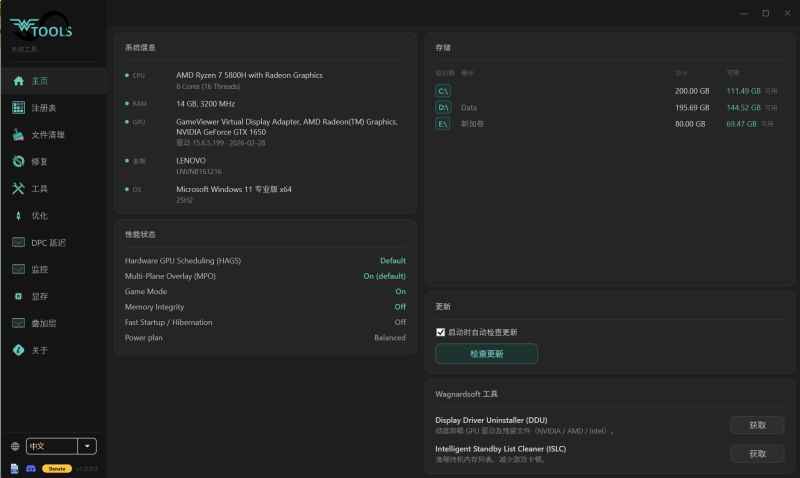Click the MPO 'On (default)' value
Image resolution: width=800 pixels, height=478 pixels.
(385, 276)
